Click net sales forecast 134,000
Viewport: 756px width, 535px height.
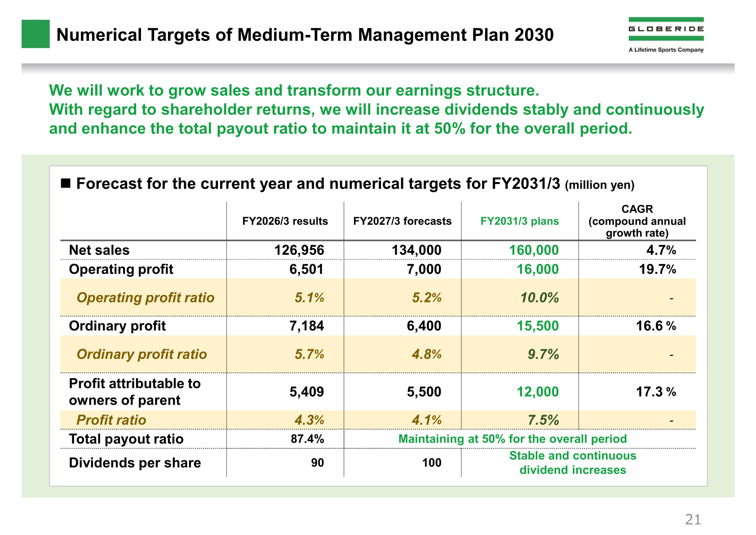pos(416,250)
